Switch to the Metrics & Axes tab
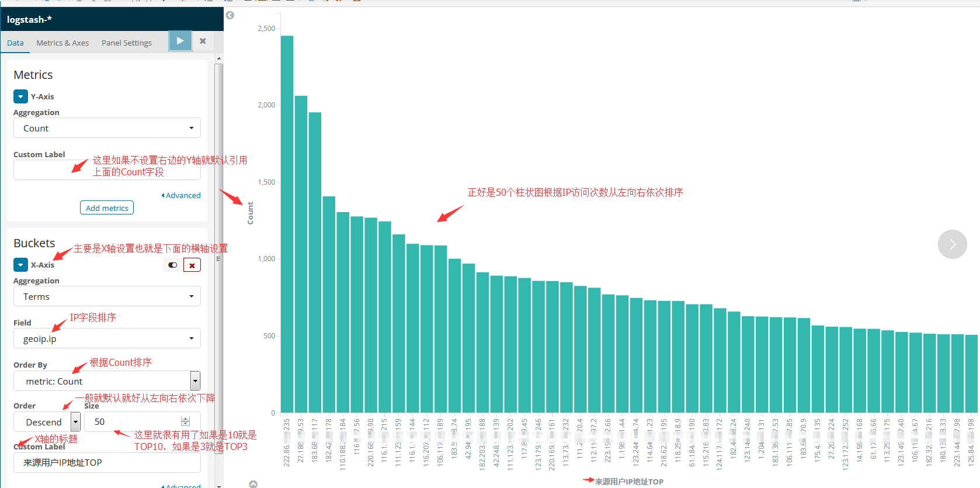This screenshot has height=488, width=980. 62,43
